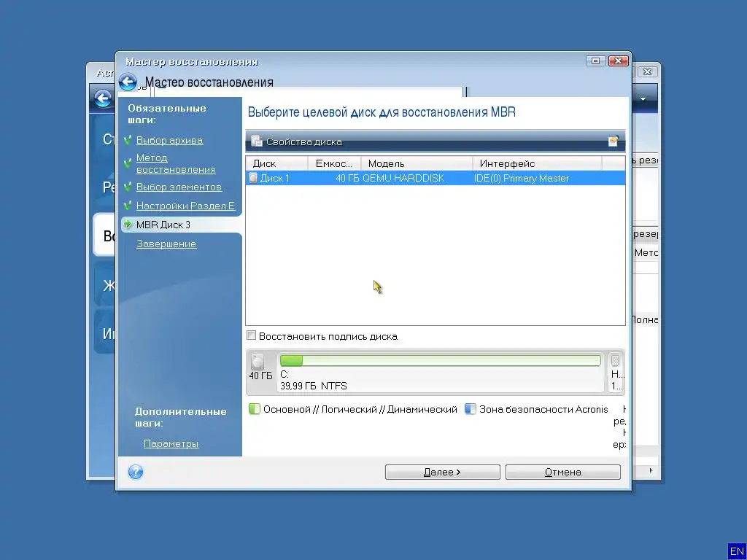Select the small unallocated partition icon at disk map's right

615,360
